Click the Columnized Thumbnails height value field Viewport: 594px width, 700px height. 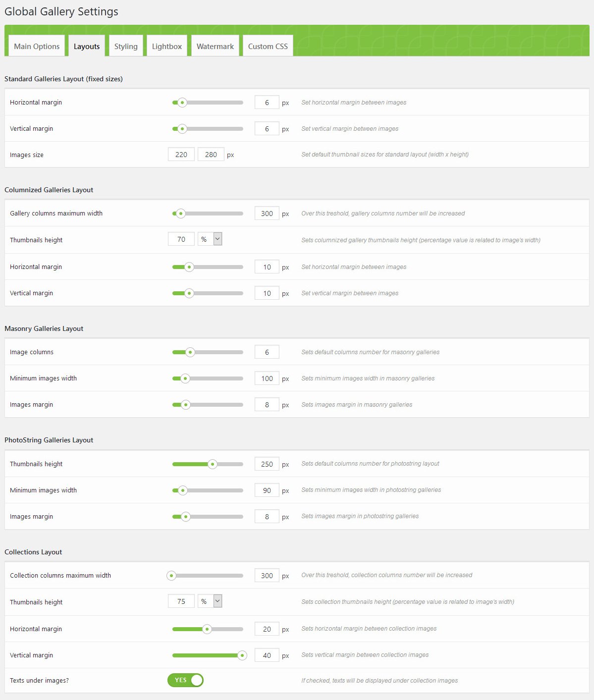coord(181,240)
